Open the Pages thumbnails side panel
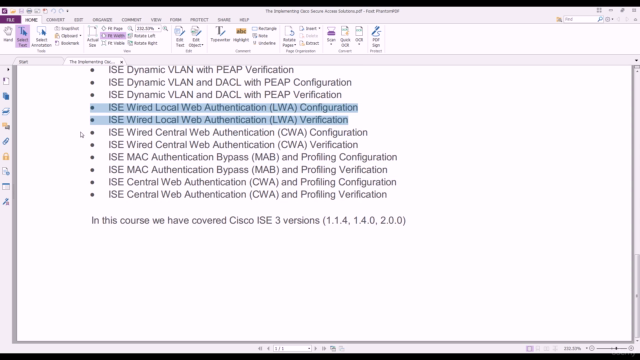 coord(6,96)
